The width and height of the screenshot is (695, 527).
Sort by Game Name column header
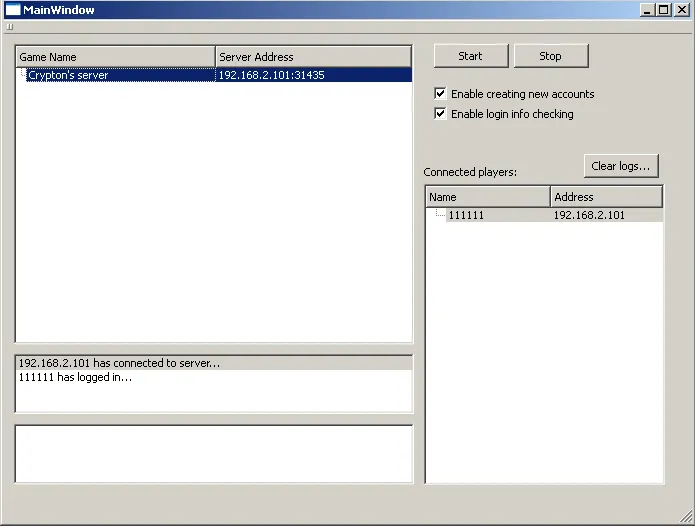(115, 57)
